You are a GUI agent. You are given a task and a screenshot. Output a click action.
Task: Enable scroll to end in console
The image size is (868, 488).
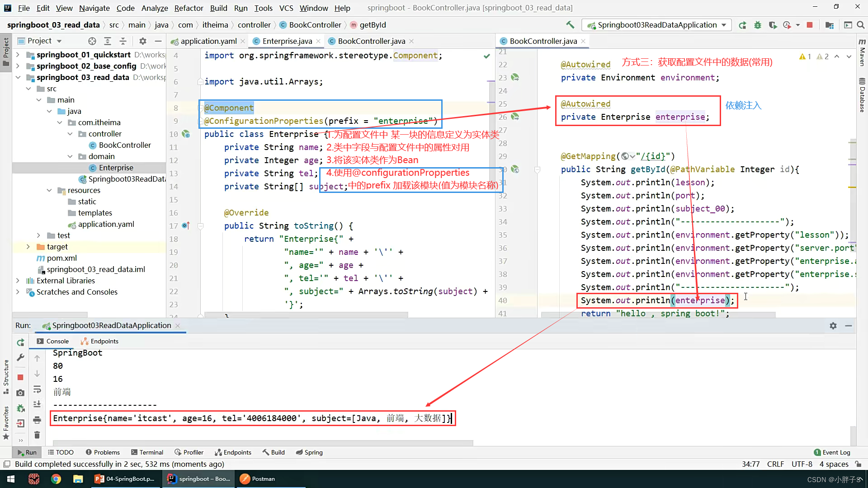point(38,404)
